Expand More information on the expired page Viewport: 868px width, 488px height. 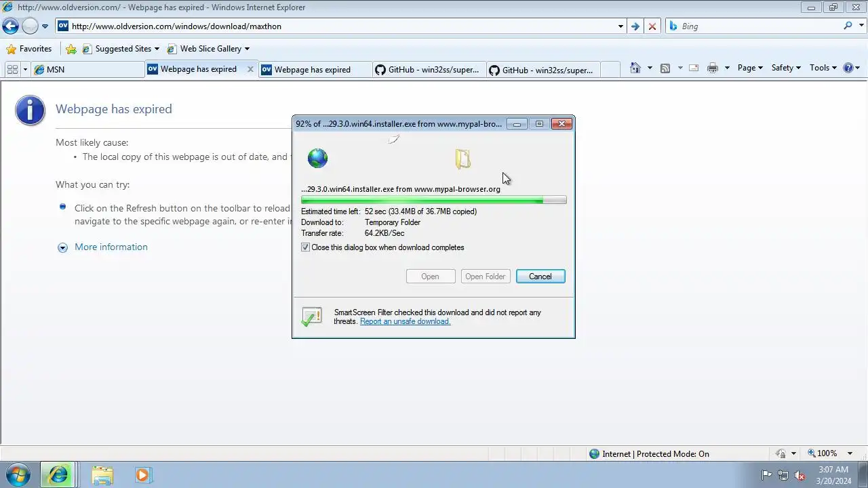tap(62, 247)
